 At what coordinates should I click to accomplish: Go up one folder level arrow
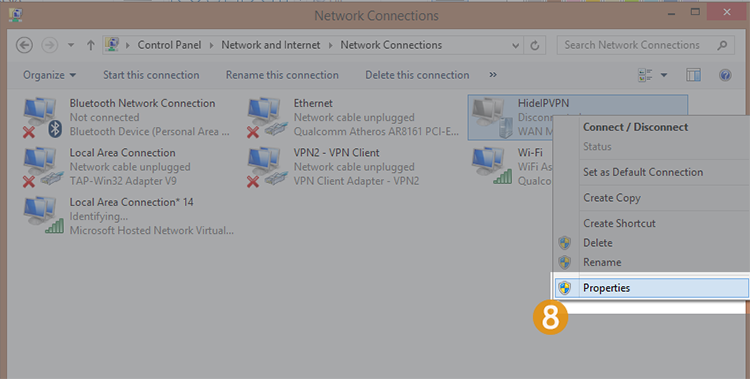(x=90, y=45)
